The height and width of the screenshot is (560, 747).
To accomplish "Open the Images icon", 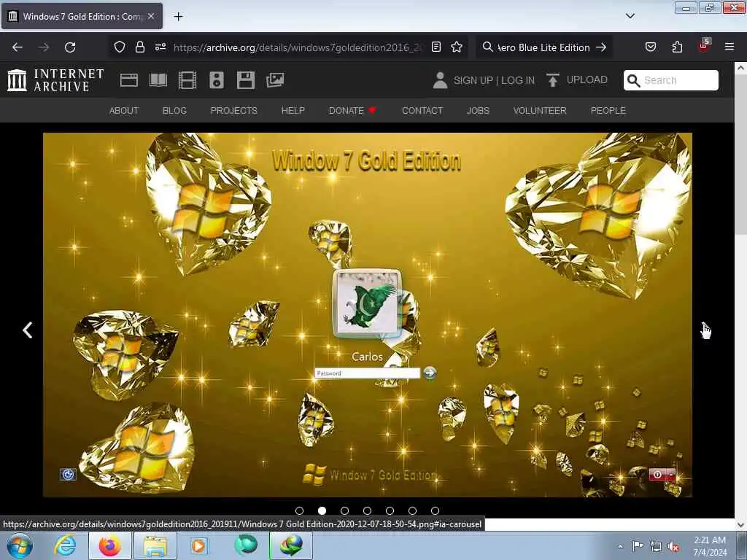I will (275, 80).
